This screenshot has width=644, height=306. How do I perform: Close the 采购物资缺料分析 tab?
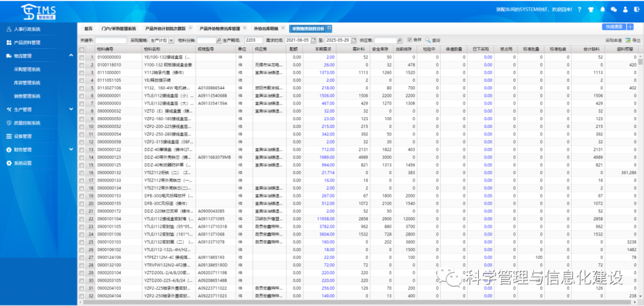click(329, 29)
